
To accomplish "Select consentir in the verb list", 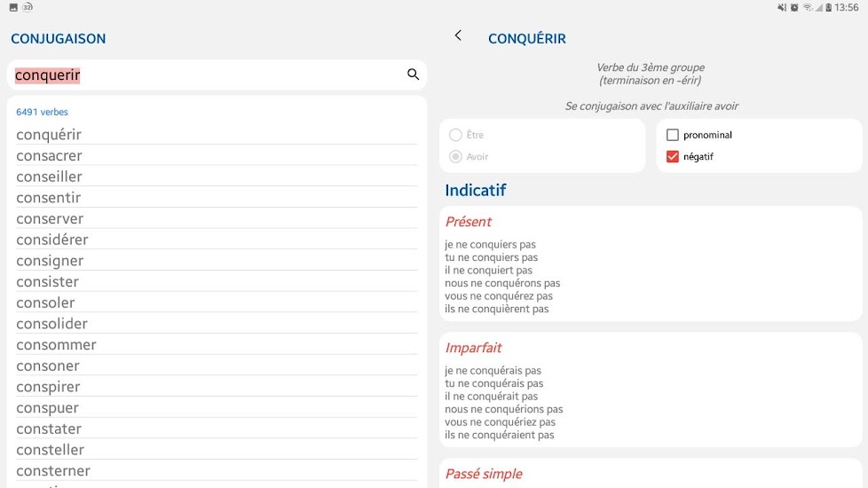I will point(48,198).
